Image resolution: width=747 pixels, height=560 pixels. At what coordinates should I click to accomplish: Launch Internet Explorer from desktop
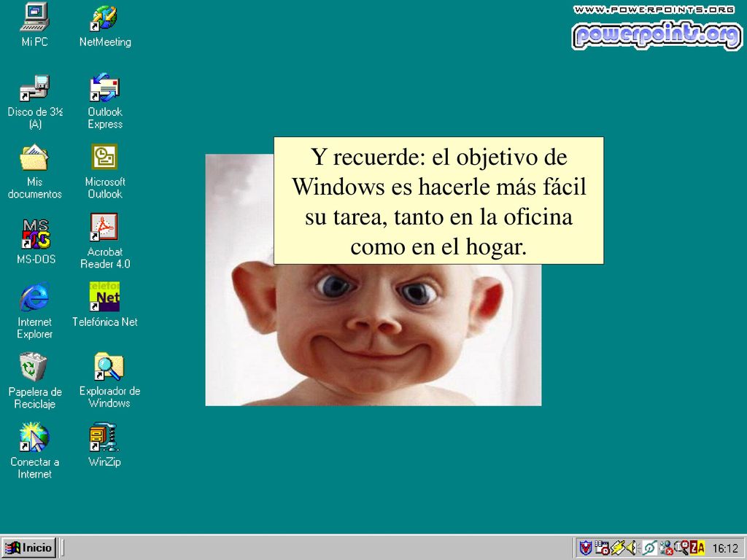point(34,311)
